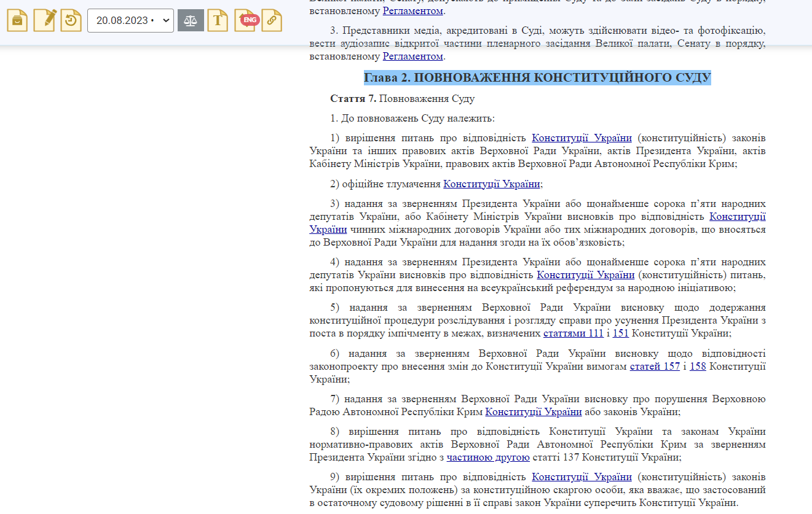Click the text view T icon
The height and width of the screenshot is (514, 812).
pos(218,20)
